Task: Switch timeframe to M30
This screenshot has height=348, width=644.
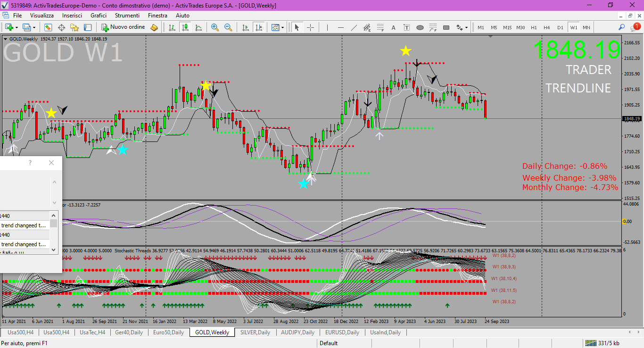Action: pyautogui.click(x=520, y=27)
